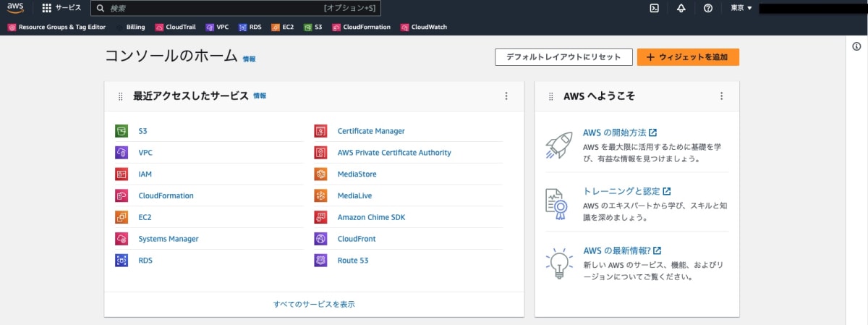Click the S3 service icon in recent list

point(122,131)
